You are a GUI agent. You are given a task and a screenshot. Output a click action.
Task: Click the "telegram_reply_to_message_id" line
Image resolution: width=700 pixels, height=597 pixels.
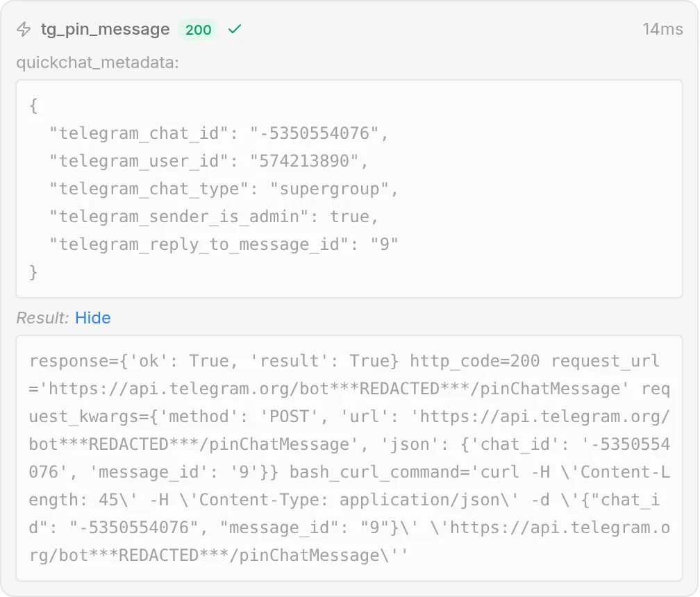click(224, 244)
